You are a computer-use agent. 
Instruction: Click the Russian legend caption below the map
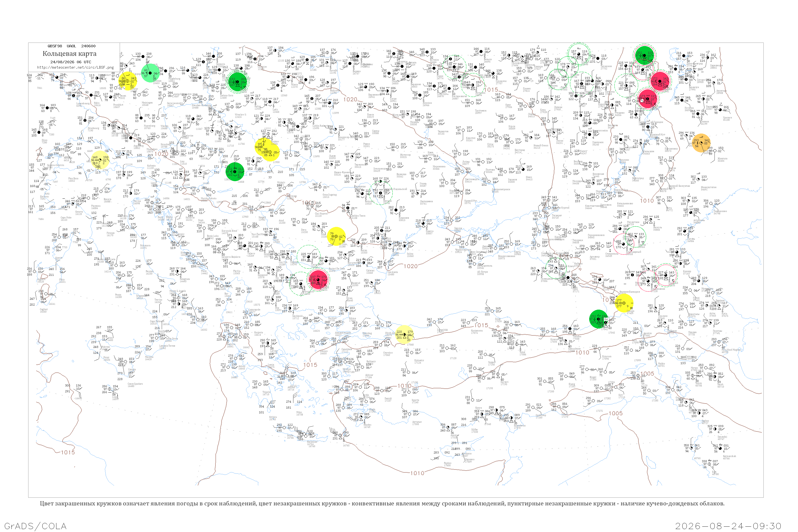coord(382,504)
